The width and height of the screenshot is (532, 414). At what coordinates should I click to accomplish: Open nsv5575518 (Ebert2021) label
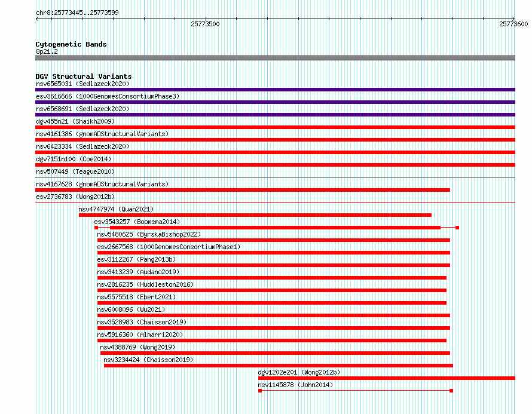tap(136, 297)
